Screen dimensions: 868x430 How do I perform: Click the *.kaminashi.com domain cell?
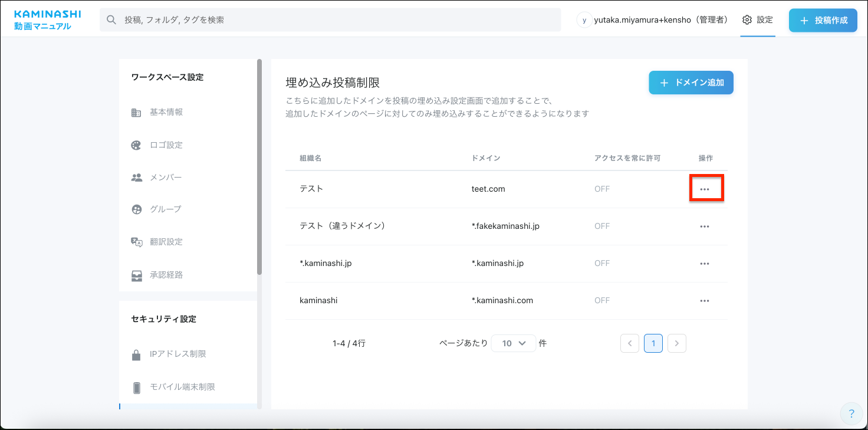tap(502, 300)
